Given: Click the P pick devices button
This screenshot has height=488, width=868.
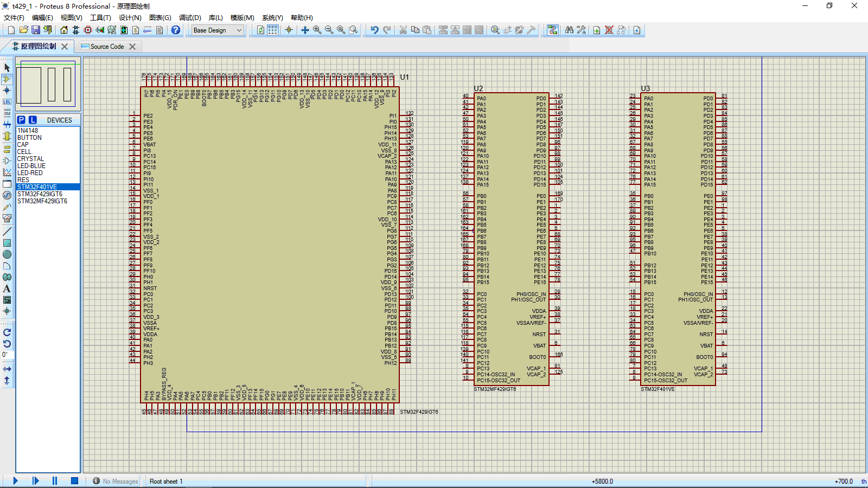Looking at the screenshot, I should pyautogui.click(x=20, y=119).
